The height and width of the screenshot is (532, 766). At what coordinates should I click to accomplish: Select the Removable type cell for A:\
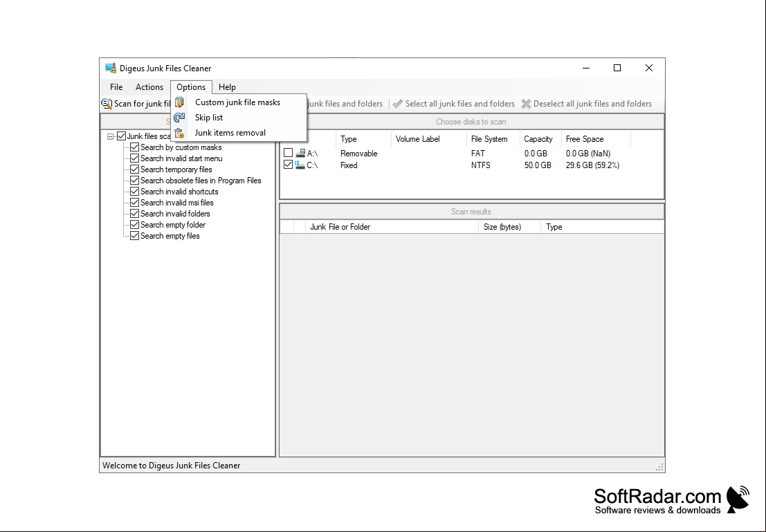358,154
